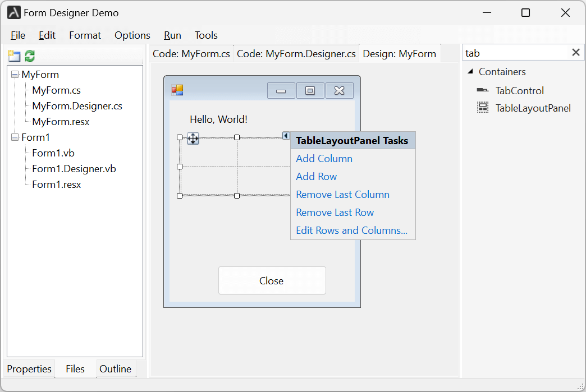
Task: Click the Hello, World! label
Action: point(218,119)
